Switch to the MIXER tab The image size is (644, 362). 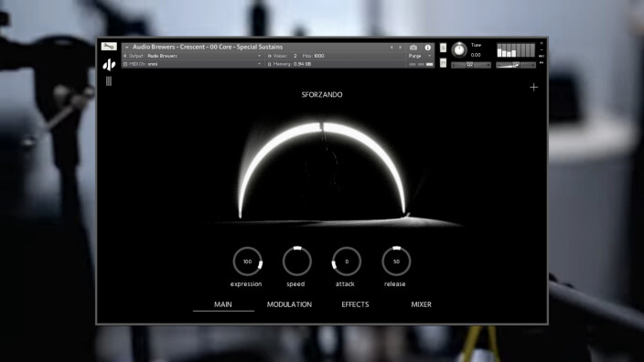click(422, 304)
